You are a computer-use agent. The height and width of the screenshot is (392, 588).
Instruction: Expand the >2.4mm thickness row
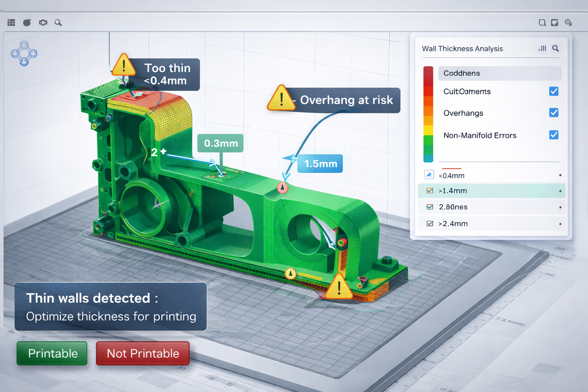[x=560, y=224]
